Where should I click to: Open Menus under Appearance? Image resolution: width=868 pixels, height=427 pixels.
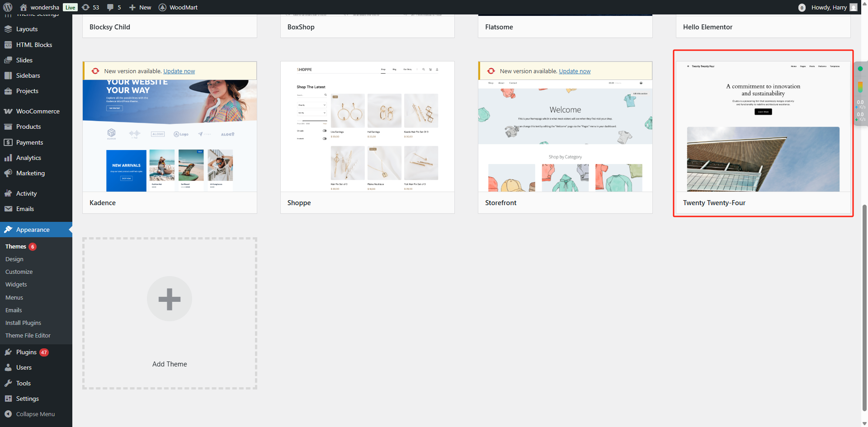coord(14,297)
